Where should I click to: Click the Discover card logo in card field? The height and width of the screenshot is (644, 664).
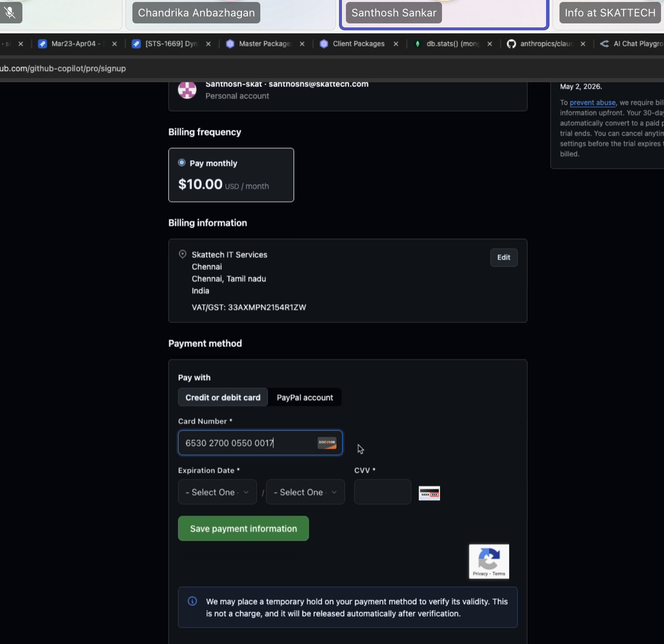pyautogui.click(x=327, y=442)
